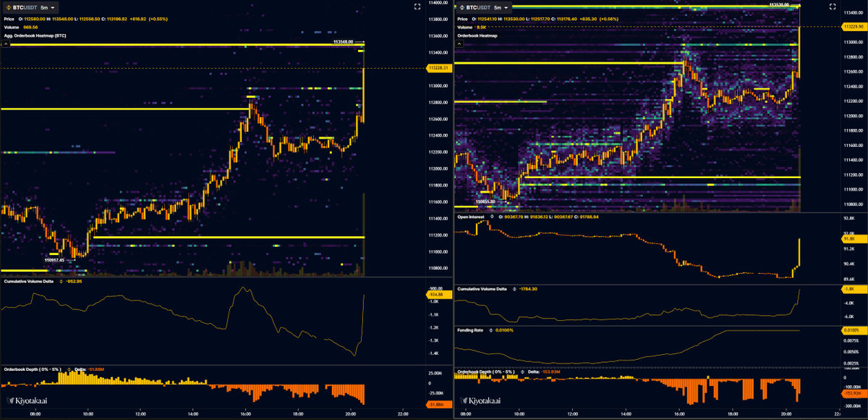The width and height of the screenshot is (868, 420).
Task: Click the 111000.00 level on right price scale
Action: pos(852,189)
